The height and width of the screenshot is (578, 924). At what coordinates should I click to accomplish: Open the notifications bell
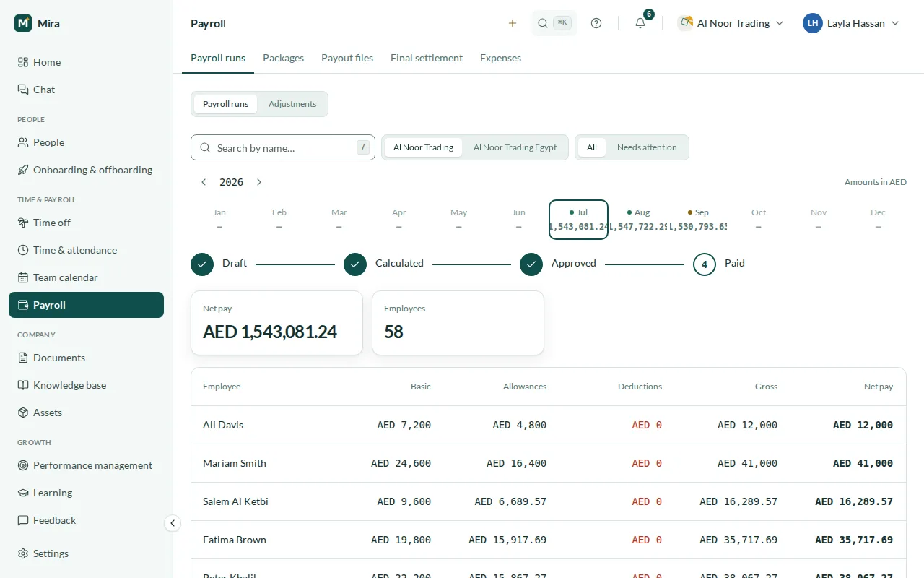640,23
